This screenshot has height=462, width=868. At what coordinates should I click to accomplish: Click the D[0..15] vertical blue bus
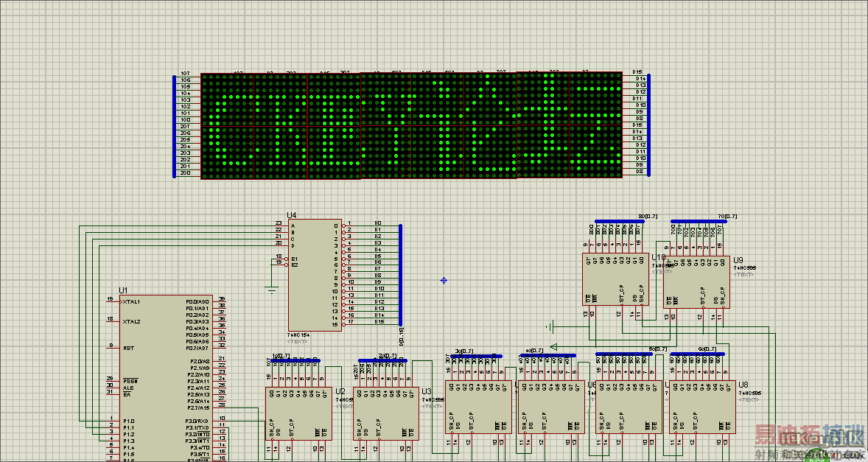[x=400, y=275]
